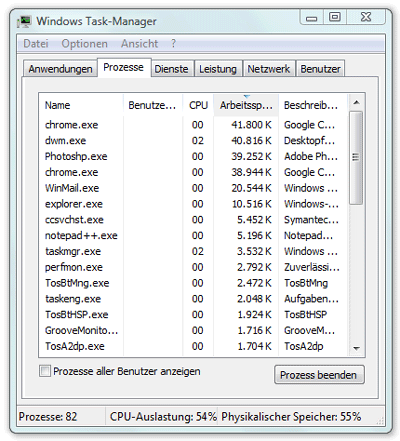The width and height of the screenshot is (400, 441).
Task: Click the Adobe Ph... description cell
Action: point(311,156)
